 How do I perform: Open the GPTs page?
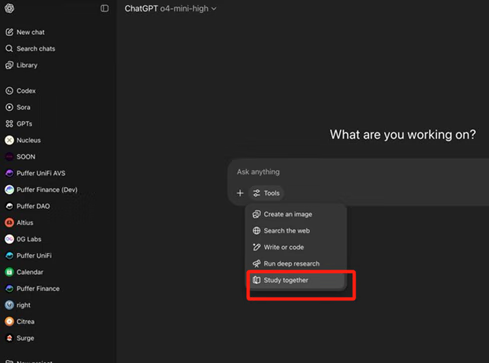point(19,124)
